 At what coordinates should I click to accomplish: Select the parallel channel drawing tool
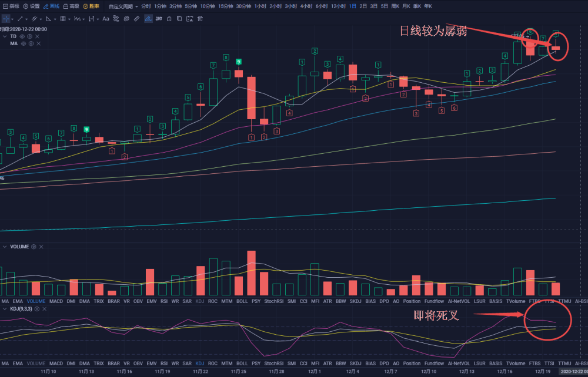coord(35,19)
